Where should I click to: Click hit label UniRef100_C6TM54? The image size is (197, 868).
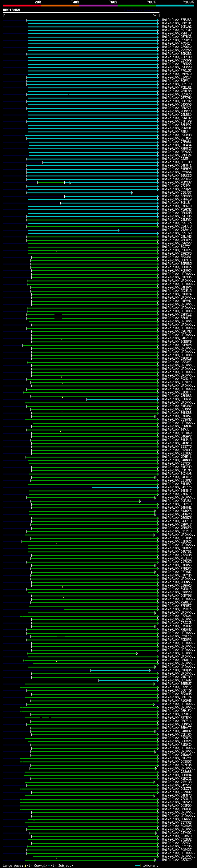coord(177,139)
